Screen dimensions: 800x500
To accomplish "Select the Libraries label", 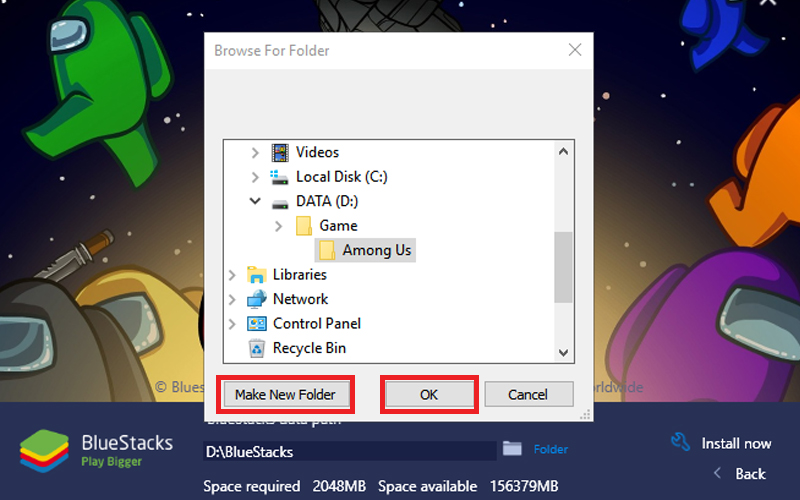I will [299, 274].
